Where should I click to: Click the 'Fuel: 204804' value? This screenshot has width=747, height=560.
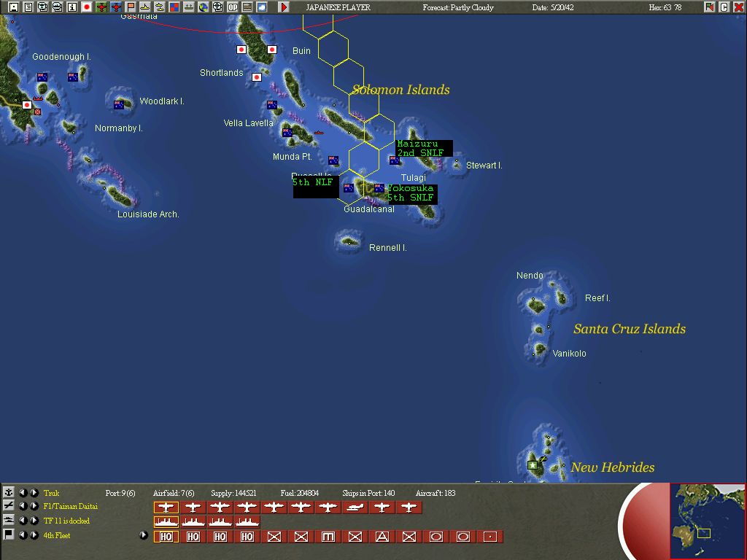(300, 493)
